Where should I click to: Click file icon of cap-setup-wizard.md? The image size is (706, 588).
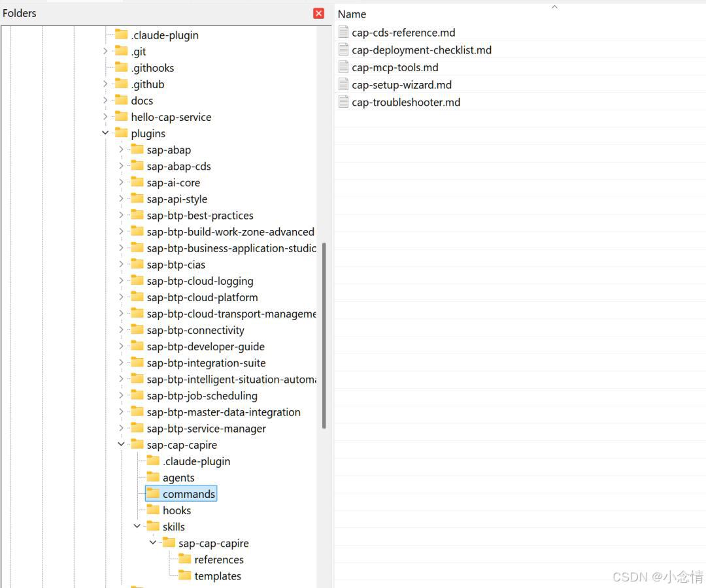tap(344, 84)
